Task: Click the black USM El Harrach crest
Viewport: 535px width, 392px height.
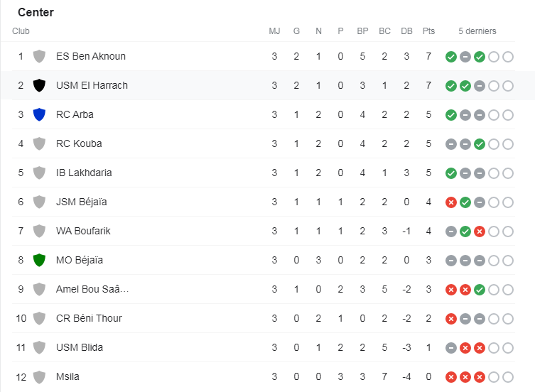Action: 40,85
